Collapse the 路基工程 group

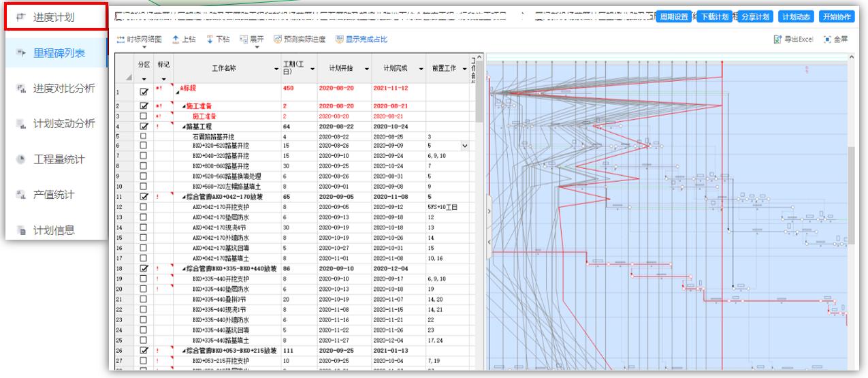[x=183, y=126]
